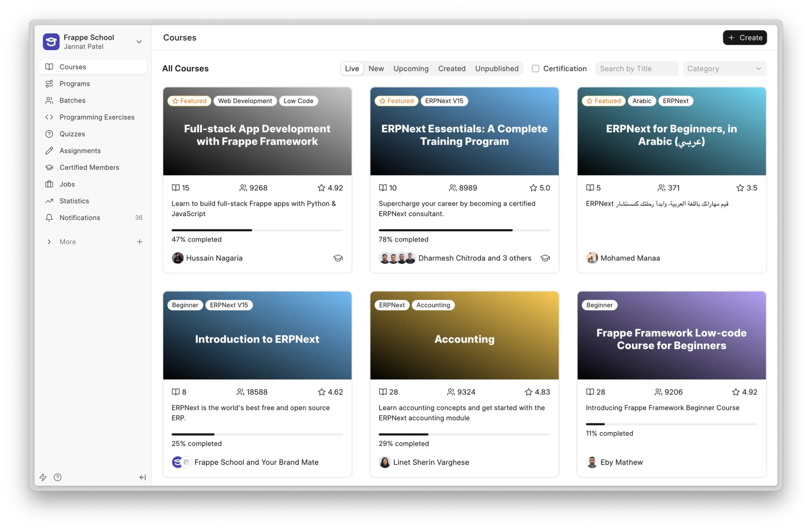Click the 11% completed progress bar

pos(671,424)
